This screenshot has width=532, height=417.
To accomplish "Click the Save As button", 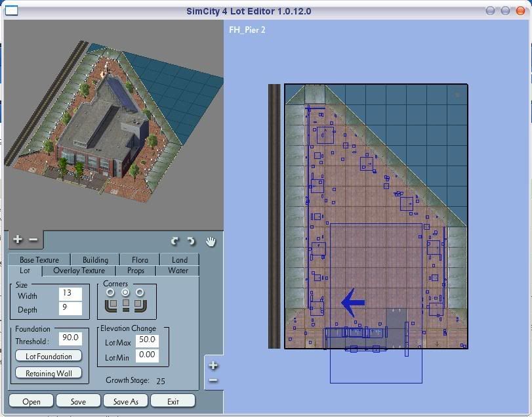I will coord(125,401).
